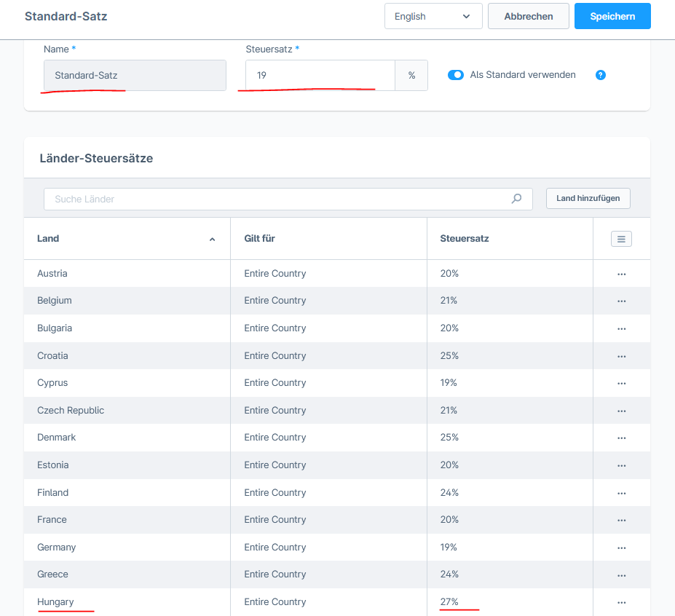The height and width of the screenshot is (616, 675).
Task: Click Belgium's 21% tax rate
Action: pos(448,301)
